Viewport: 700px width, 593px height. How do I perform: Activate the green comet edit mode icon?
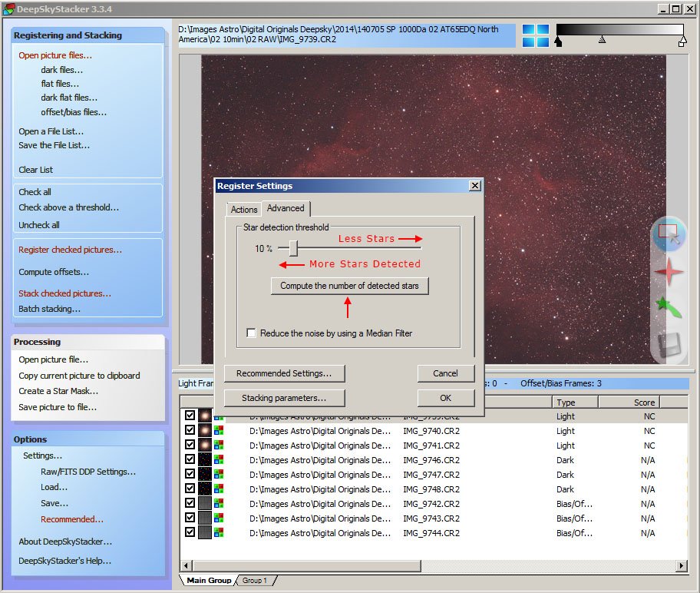(669, 307)
